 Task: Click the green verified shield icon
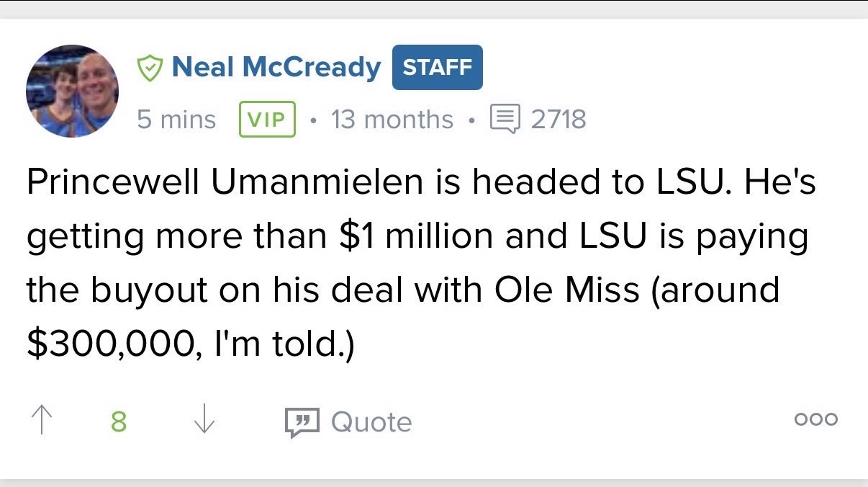click(x=150, y=68)
